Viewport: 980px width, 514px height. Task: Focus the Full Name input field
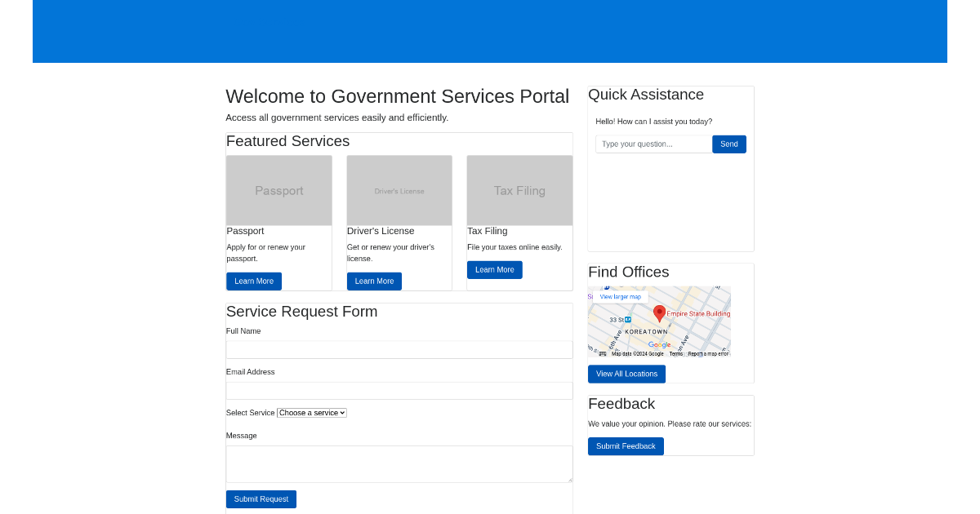(399, 349)
